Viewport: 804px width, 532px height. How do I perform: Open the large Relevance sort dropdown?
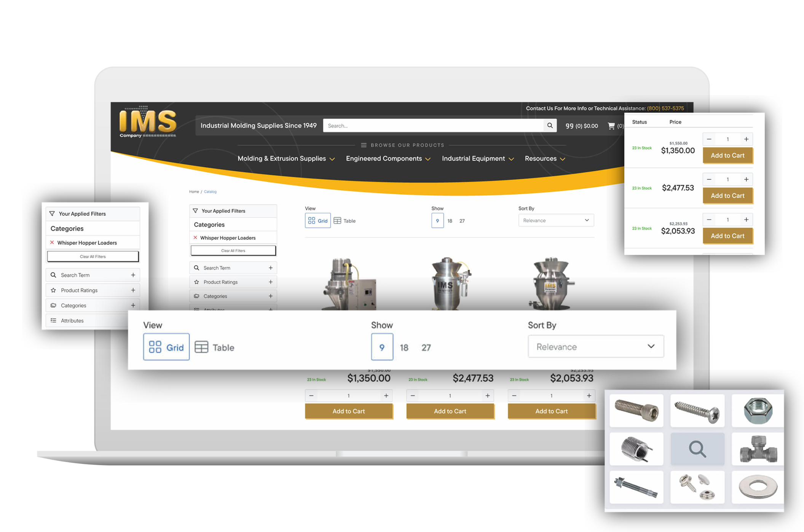[x=596, y=346]
